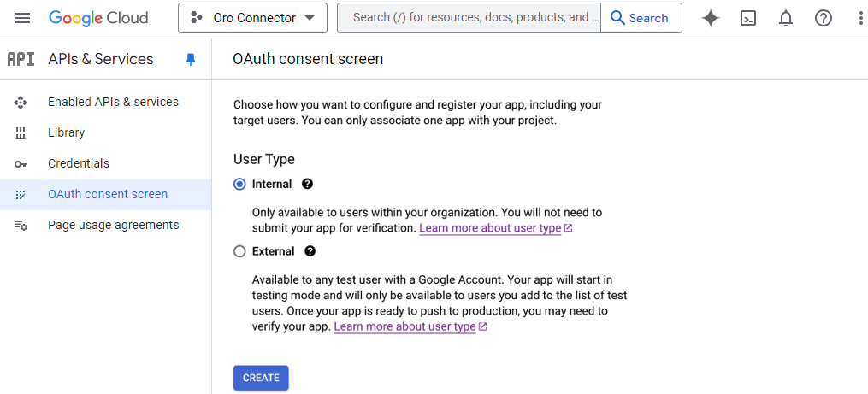The width and height of the screenshot is (868, 394).
Task: Select the External user type
Action: click(x=240, y=251)
